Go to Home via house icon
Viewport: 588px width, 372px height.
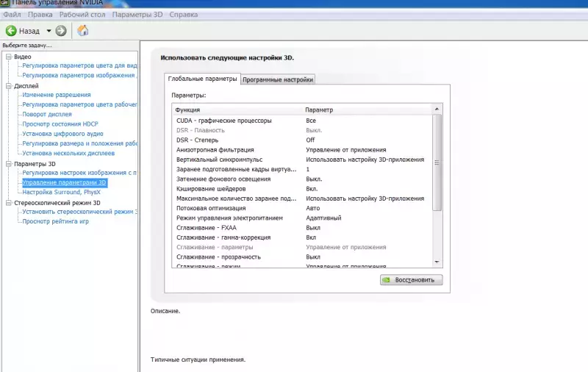83,30
